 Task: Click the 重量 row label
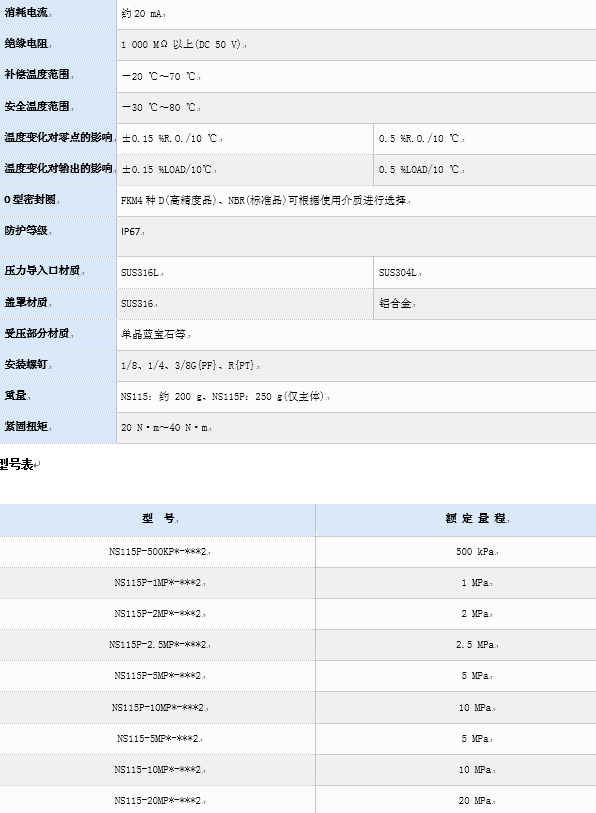tap(17, 395)
